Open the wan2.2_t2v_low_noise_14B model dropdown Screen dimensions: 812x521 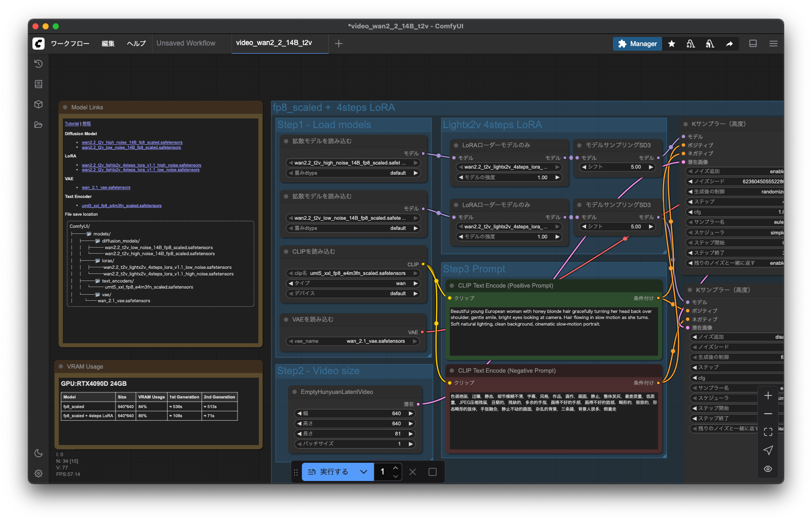[353, 218]
